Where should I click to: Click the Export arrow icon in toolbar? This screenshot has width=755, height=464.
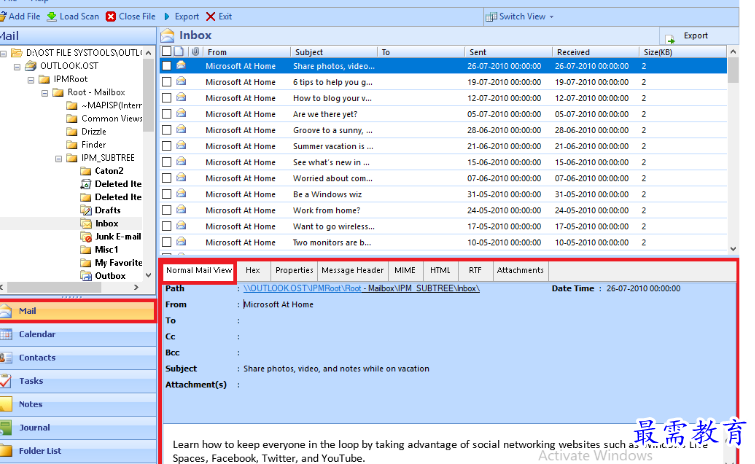[x=167, y=17]
